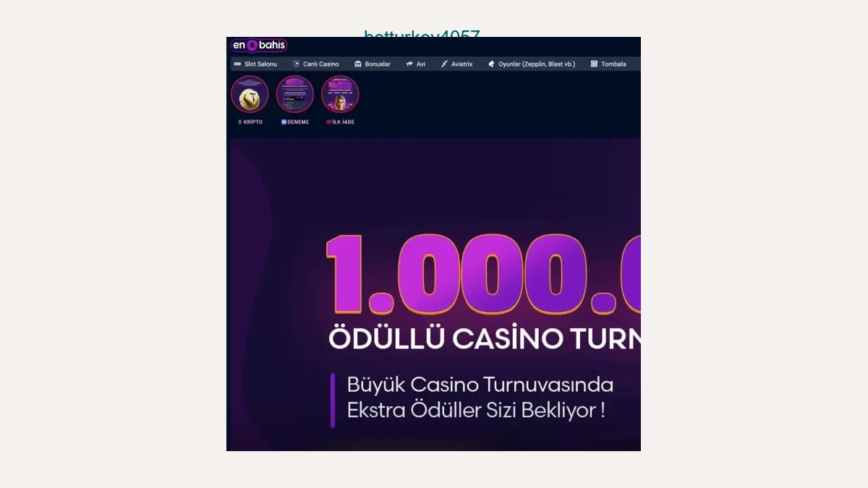The image size is (868, 488).
Task: Open the DENEME story circle
Action: [x=294, y=94]
